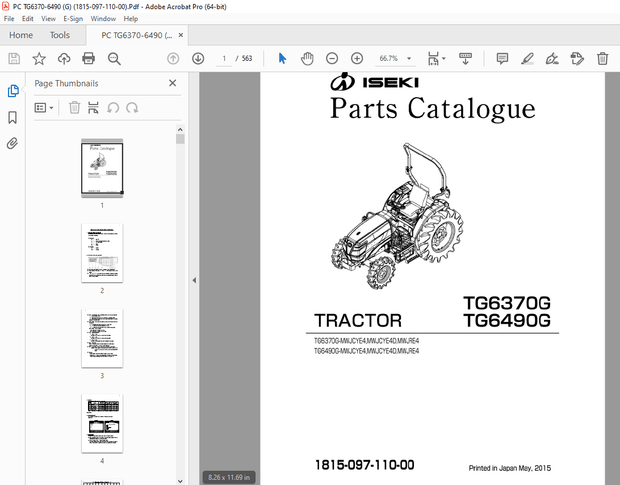Go to the previous page arrow
620x485 pixels.
click(173, 59)
